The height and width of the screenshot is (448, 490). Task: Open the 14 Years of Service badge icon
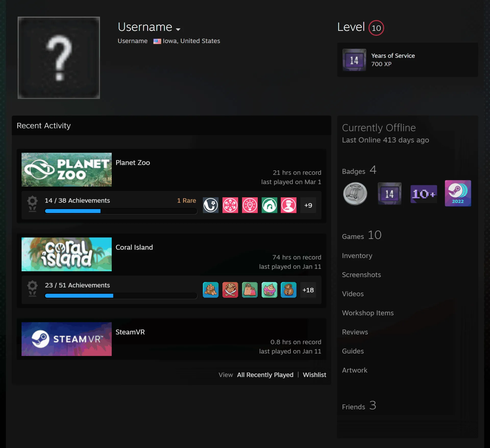pos(354,60)
